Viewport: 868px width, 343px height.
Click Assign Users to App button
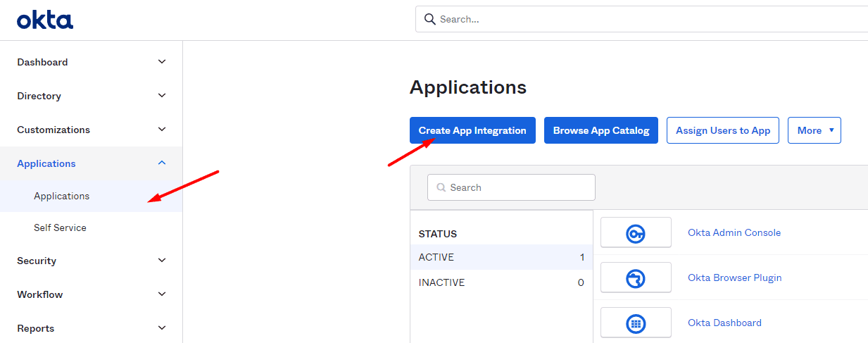723,130
